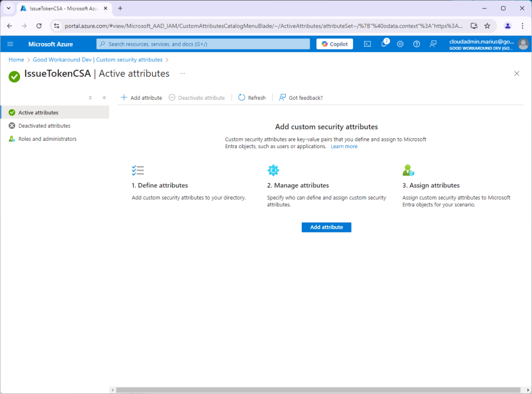Click Refresh in the command bar
Image resolution: width=532 pixels, height=394 pixels.
[x=252, y=98]
